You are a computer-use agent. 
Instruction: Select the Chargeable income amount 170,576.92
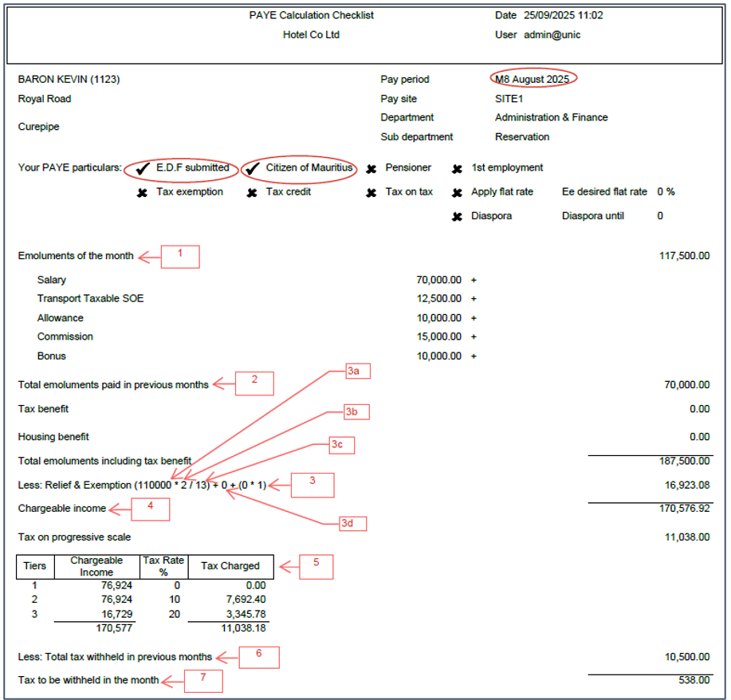678,507
